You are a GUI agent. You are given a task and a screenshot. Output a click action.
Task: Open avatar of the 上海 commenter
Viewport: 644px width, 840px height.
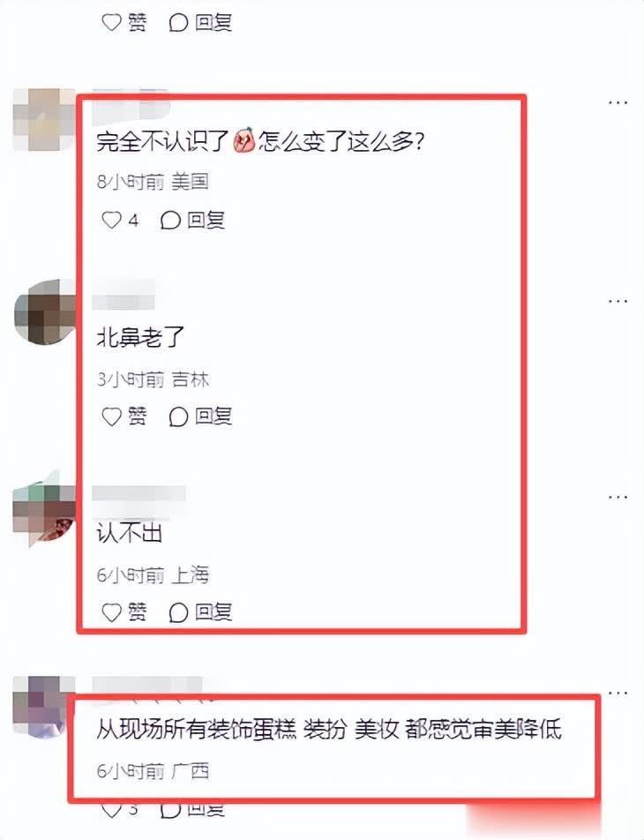coord(44,509)
